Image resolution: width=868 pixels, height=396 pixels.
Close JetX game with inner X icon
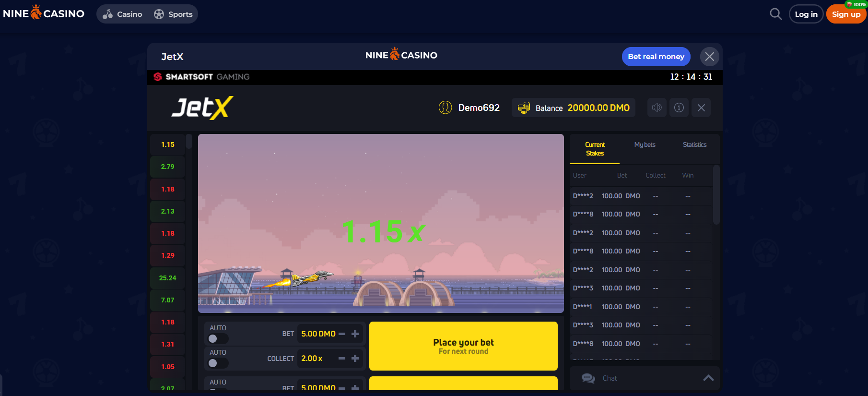701,108
